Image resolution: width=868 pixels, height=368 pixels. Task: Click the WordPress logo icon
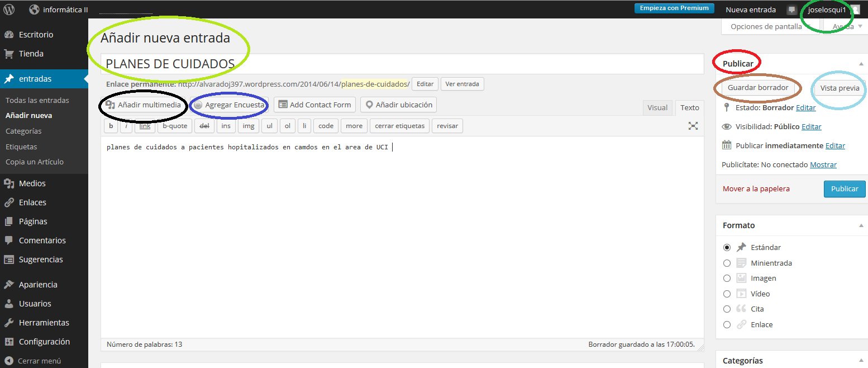point(9,10)
